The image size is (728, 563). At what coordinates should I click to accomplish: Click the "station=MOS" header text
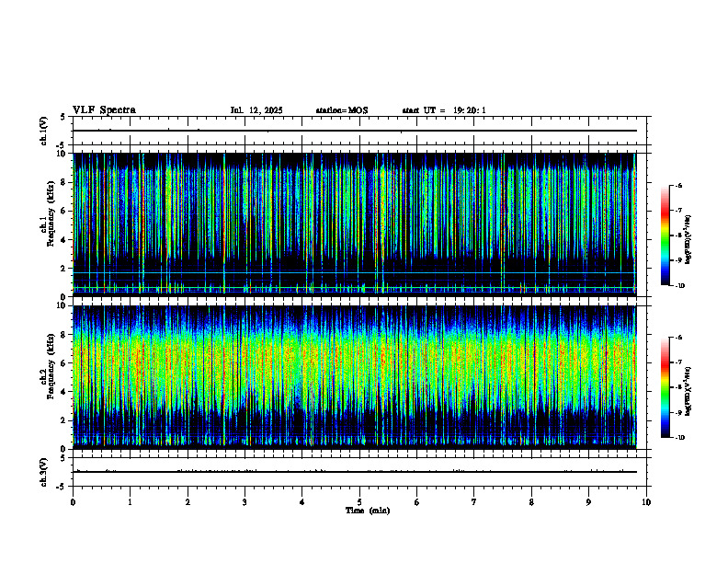click(342, 110)
